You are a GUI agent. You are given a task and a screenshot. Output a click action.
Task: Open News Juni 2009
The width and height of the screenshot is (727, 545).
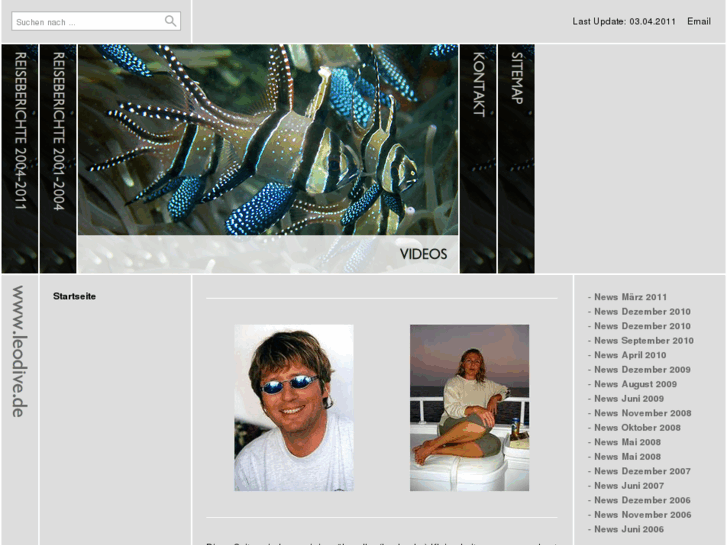629,398
